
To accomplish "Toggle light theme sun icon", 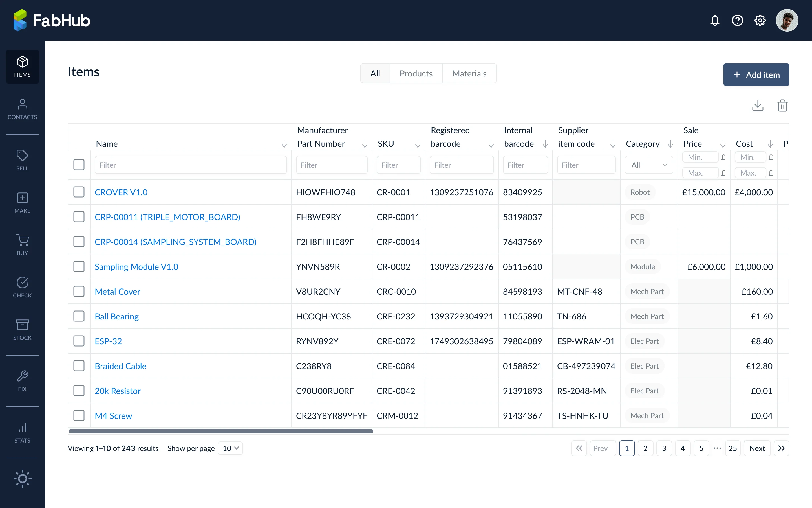I will pos(23,478).
